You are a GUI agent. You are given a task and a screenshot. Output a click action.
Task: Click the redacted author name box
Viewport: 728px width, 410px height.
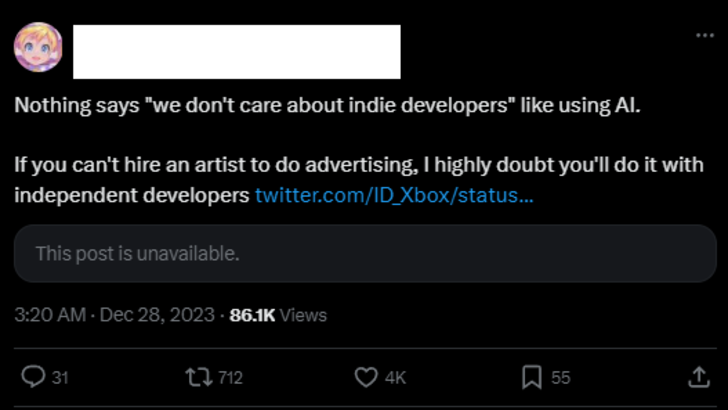[x=237, y=52]
